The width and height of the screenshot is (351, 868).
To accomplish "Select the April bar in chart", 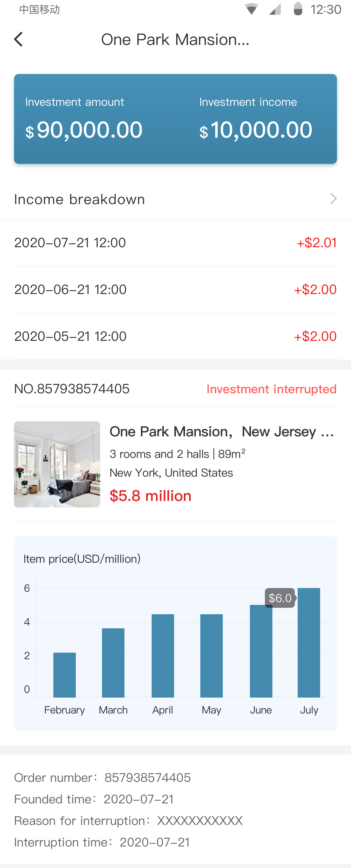I will [163, 655].
